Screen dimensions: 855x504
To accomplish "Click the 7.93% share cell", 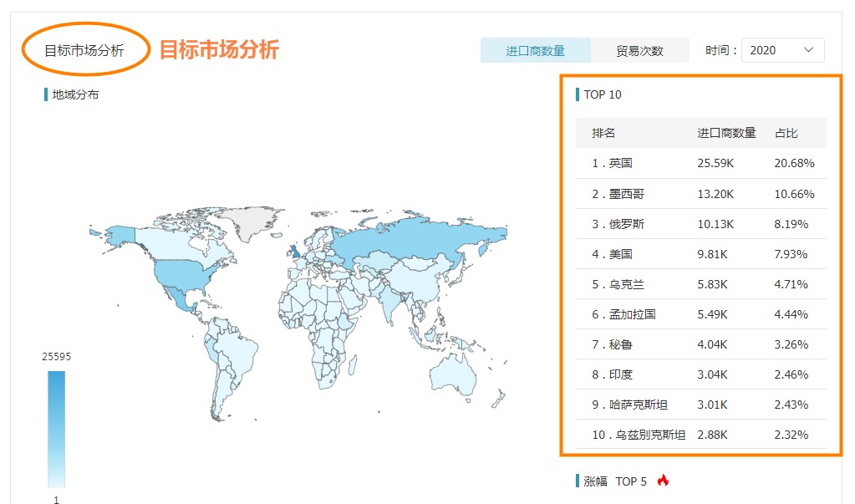I will [791, 253].
